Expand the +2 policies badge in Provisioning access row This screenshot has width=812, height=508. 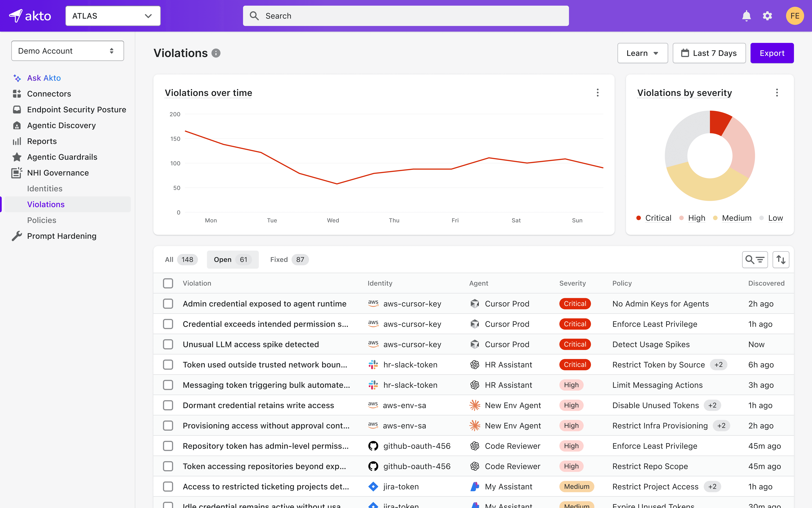(721, 426)
